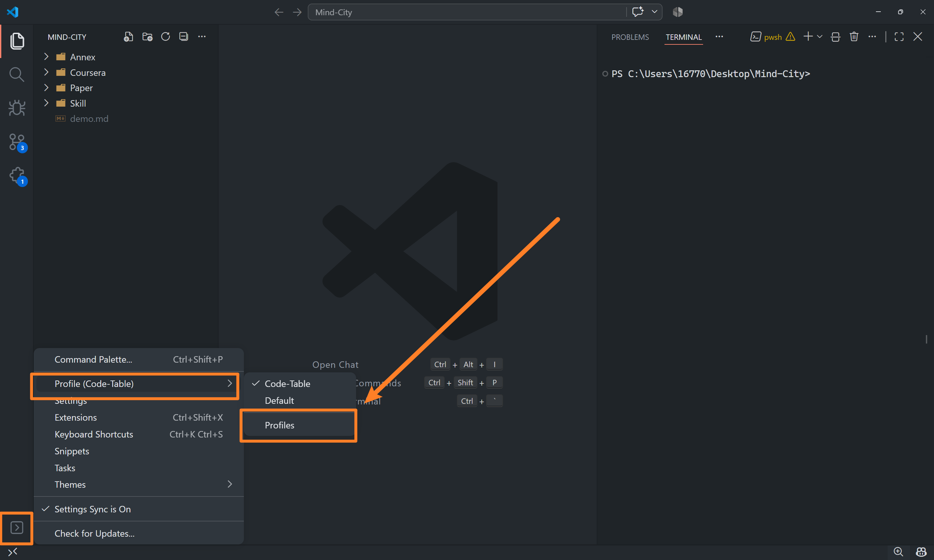Close the terminal panel
This screenshot has height=560, width=934.
[918, 37]
